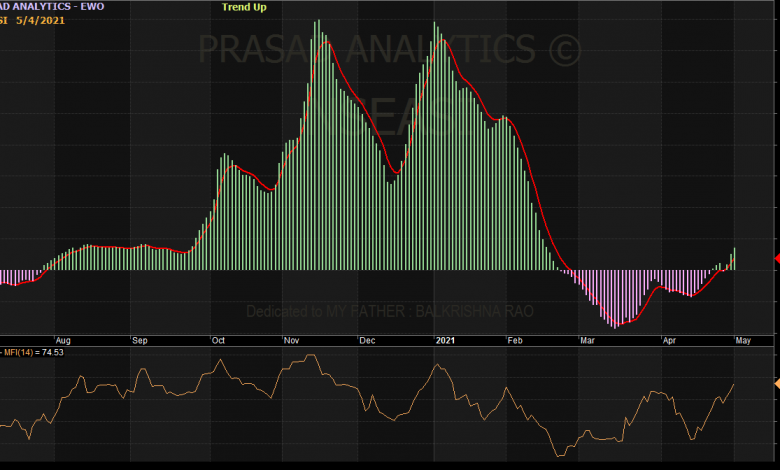Select the Nov marker on time axis
Image resolution: width=780 pixels, height=470 pixels.
click(292, 340)
